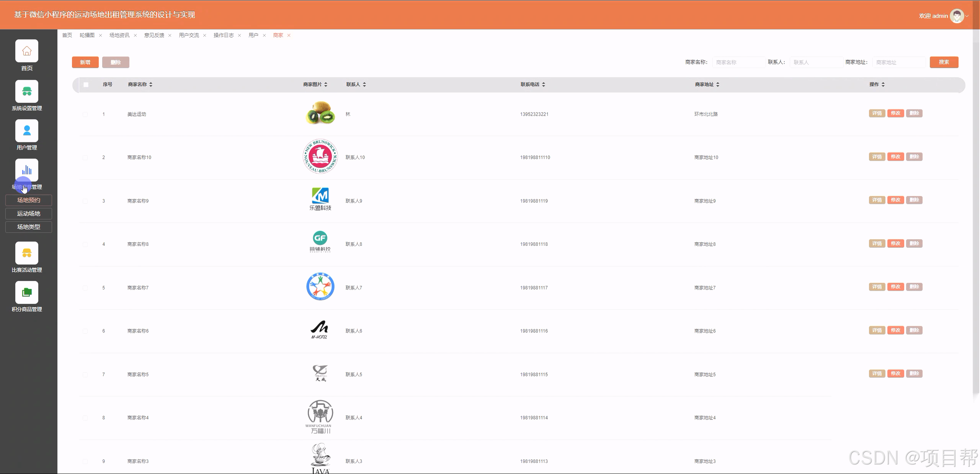
Task: Select the checkbox for 商家名称10 row
Action: click(85, 157)
